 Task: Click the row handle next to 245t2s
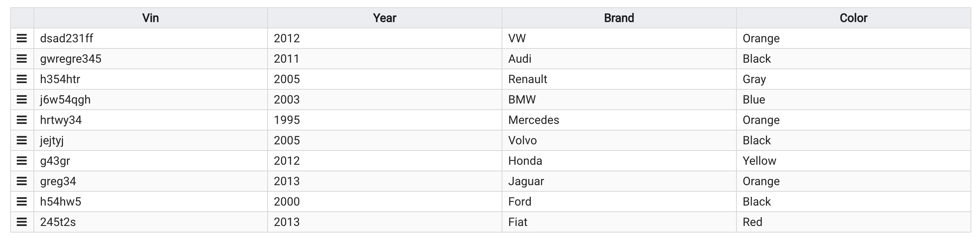[22, 222]
